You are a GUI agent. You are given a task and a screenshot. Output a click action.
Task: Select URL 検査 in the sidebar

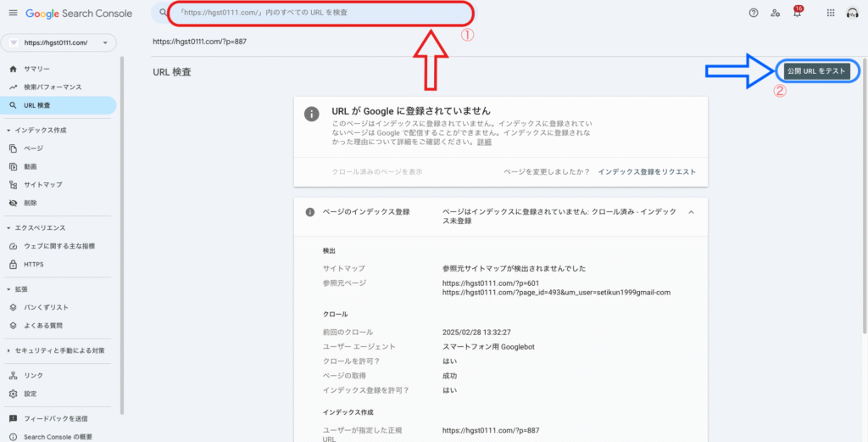(x=58, y=105)
